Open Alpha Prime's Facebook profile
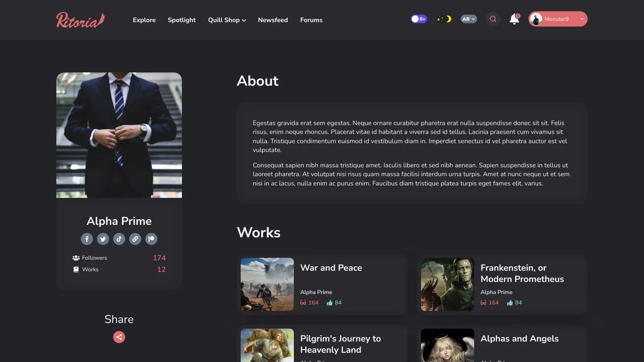Image resolution: width=644 pixels, height=362 pixels. [x=87, y=239]
